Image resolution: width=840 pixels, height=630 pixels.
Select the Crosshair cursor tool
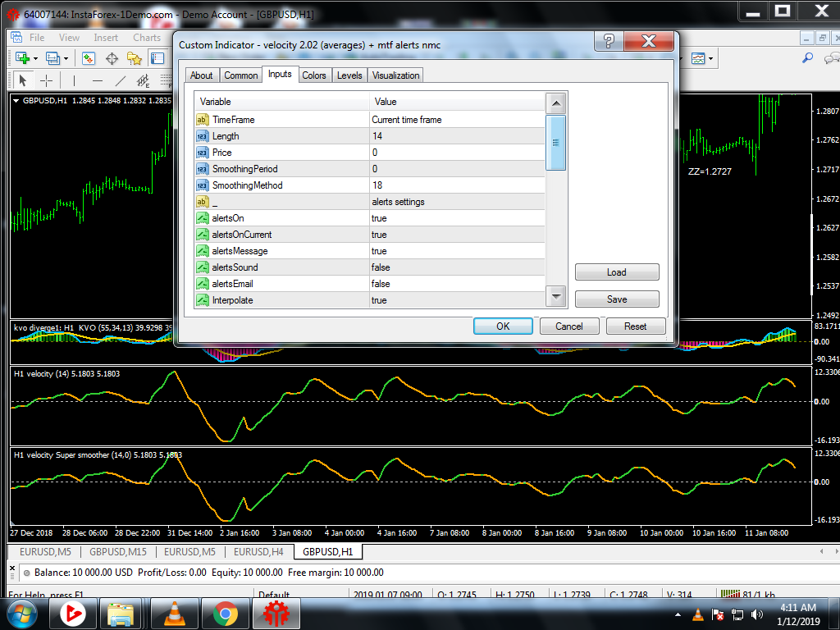pyautogui.click(x=47, y=80)
